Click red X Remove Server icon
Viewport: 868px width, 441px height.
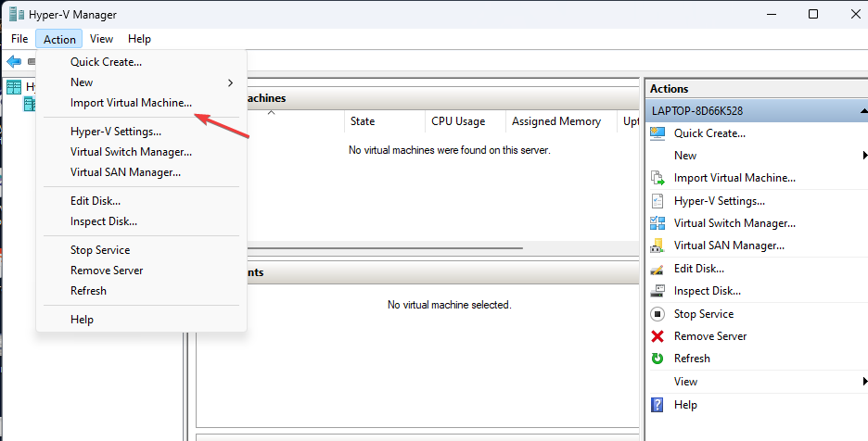tap(657, 336)
